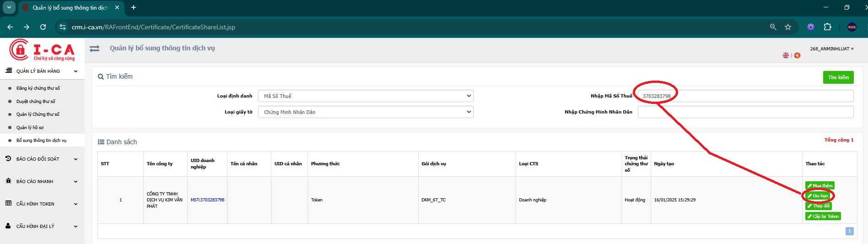The width and height of the screenshot is (868, 244).
Task: Toggle the sidebar collapse arrows icon
Action: tap(94, 49)
